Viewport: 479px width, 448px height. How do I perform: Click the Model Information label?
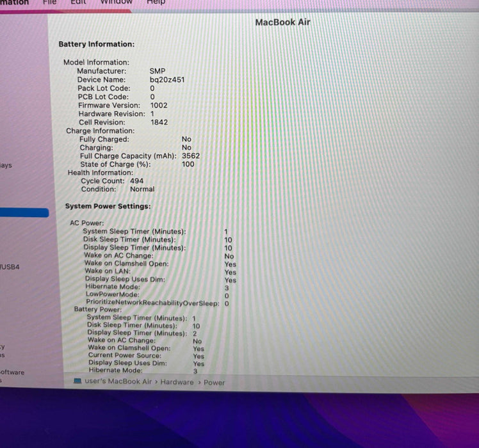tap(96, 62)
